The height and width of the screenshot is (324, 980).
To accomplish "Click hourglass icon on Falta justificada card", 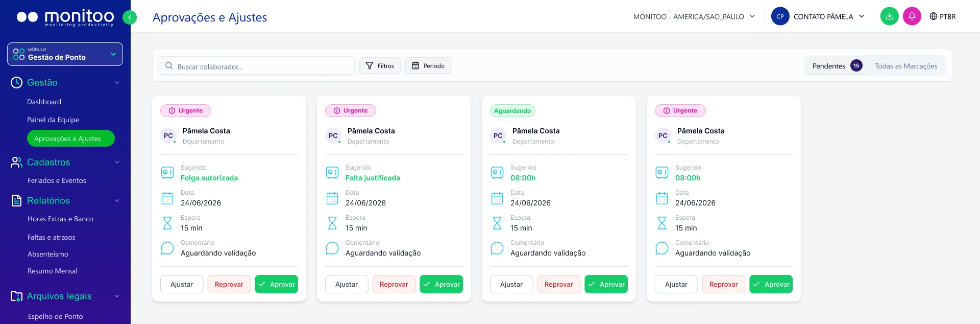I will (x=332, y=223).
